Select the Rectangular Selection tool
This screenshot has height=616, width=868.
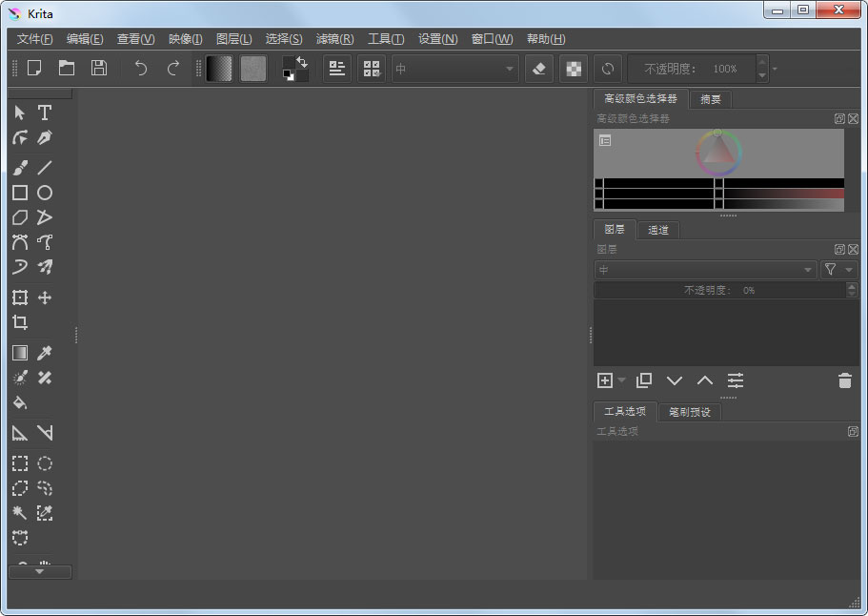(19, 463)
